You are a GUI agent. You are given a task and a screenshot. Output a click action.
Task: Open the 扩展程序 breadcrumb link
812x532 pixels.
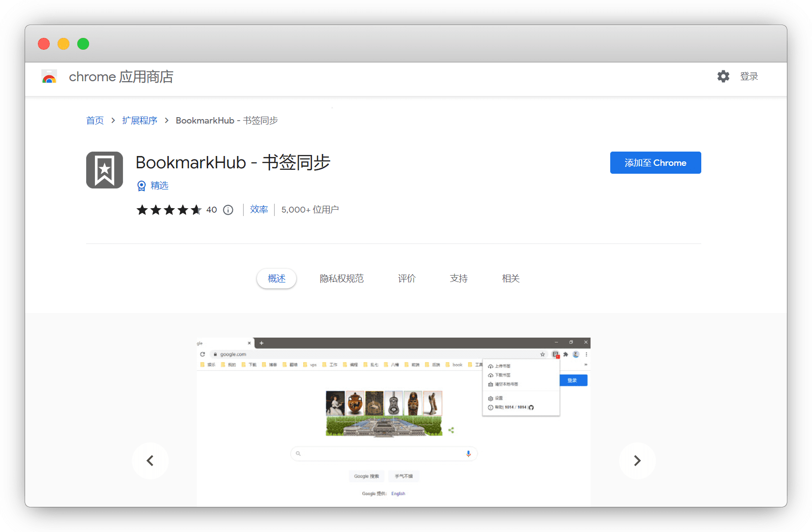point(140,121)
